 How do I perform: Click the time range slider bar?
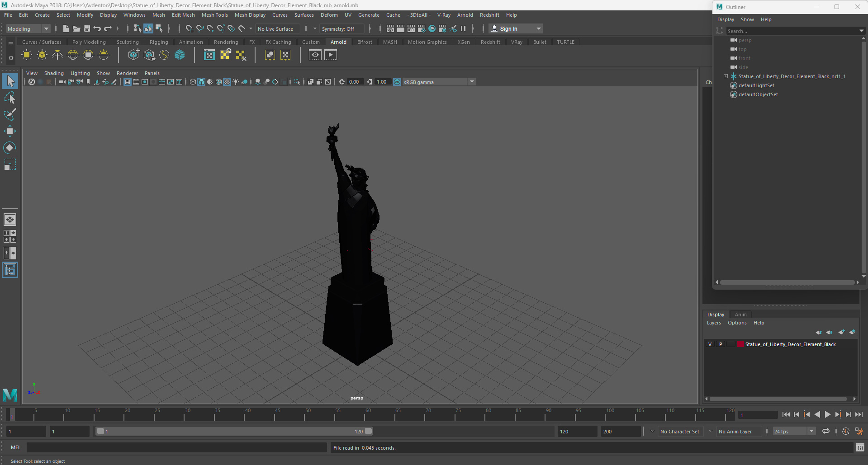(x=234, y=431)
